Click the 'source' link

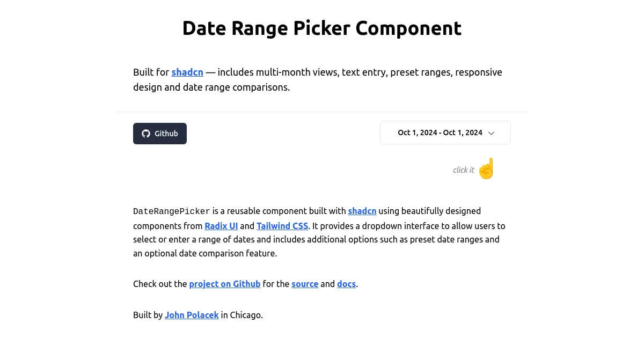pos(305,284)
